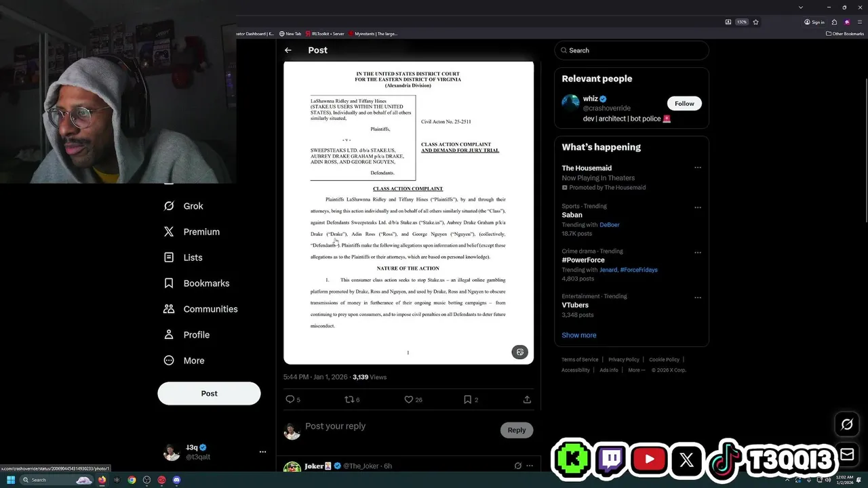Open the #PowerForce trending topic

click(x=583, y=260)
